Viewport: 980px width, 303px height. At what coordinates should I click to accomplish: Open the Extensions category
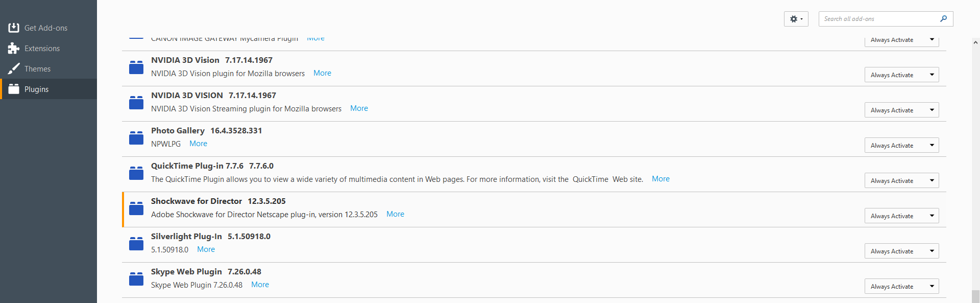[42, 48]
